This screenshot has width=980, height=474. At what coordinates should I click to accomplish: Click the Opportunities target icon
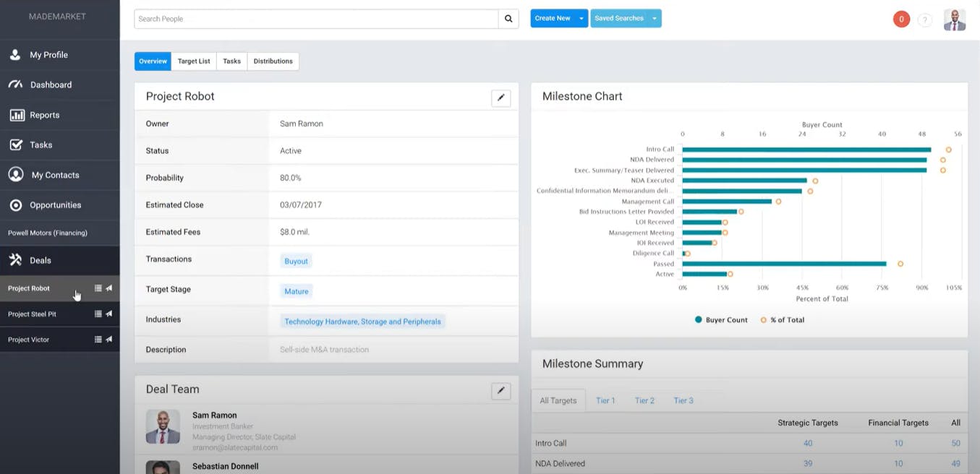click(16, 205)
